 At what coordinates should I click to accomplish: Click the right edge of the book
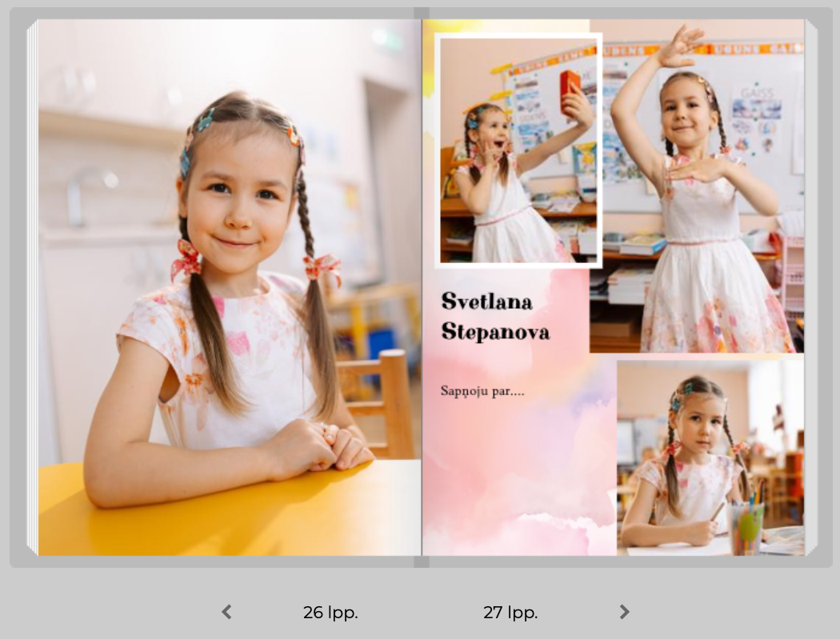pos(810,288)
